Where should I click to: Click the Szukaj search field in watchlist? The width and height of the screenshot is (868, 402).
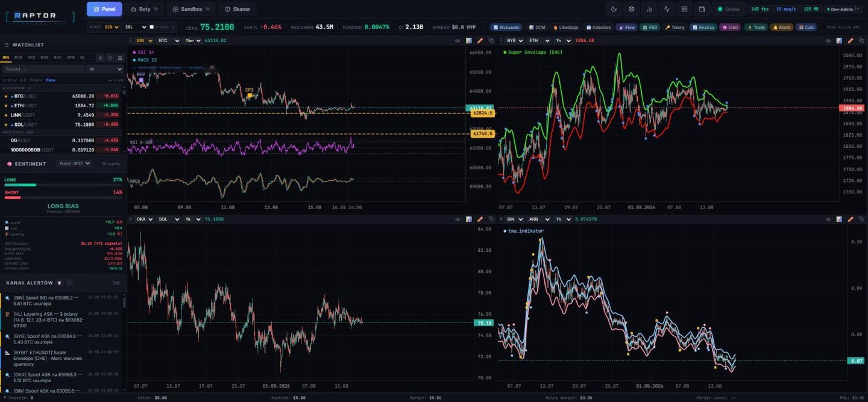point(43,69)
